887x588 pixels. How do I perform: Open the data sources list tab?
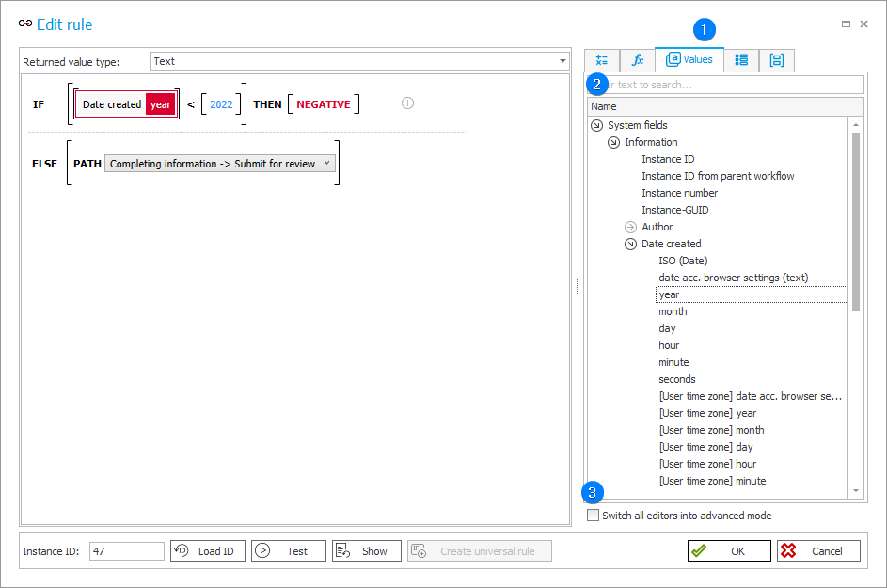click(741, 60)
